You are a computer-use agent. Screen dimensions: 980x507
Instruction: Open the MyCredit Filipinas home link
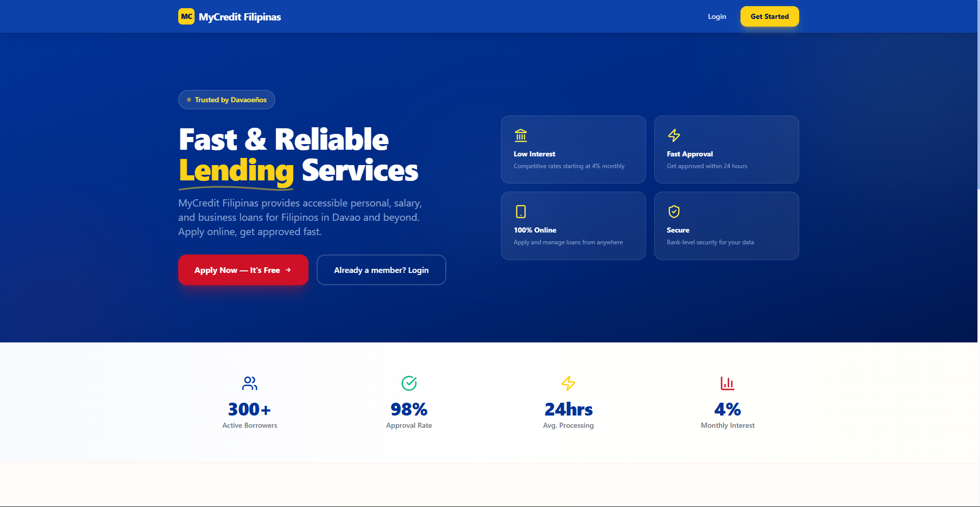click(230, 16)
